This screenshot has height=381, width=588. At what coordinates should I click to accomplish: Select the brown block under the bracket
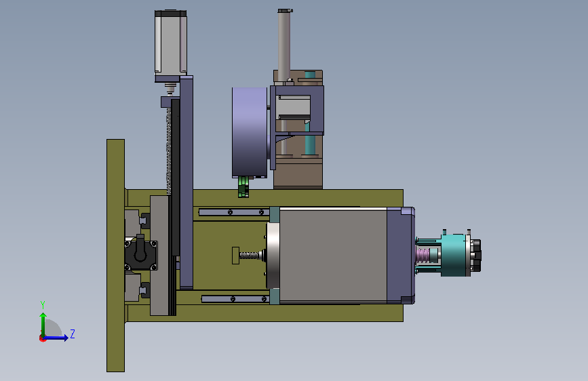tap(298, 174)
